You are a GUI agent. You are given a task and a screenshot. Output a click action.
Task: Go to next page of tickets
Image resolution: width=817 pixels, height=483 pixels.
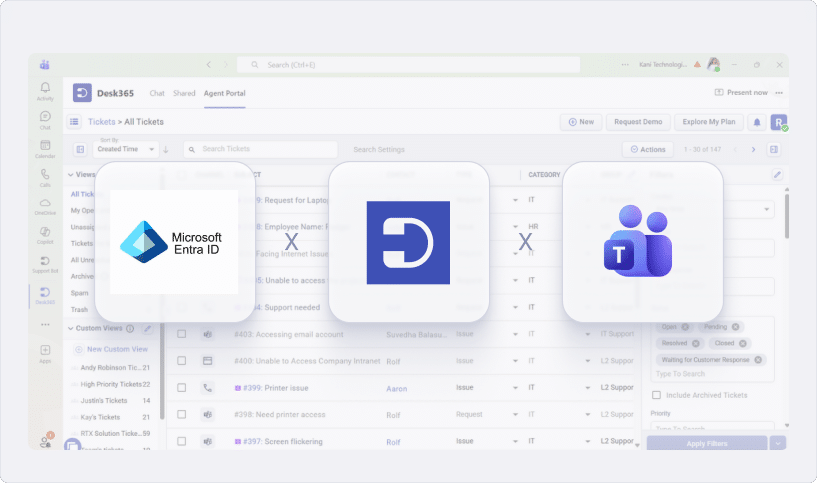[x=753, y=150]
